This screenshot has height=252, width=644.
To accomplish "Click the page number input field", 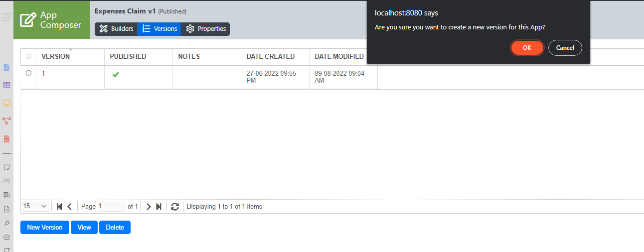I will pos(112,206).
